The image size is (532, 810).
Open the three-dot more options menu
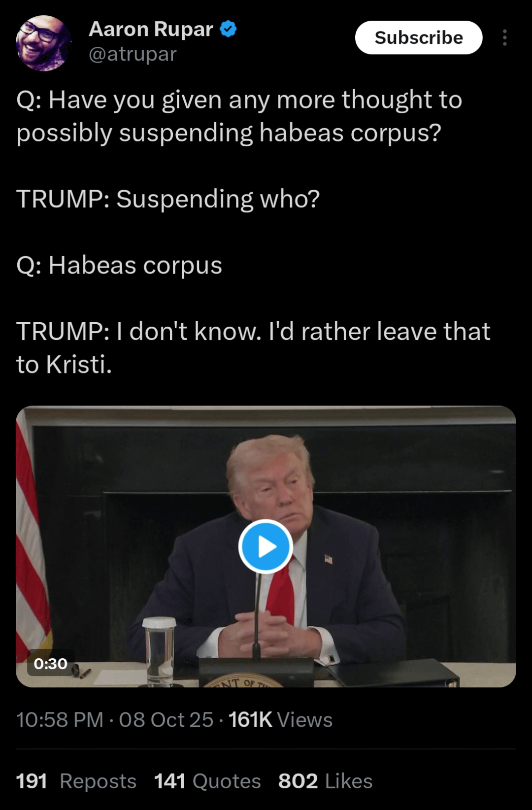pyautogui.click(x=504, y=37)
